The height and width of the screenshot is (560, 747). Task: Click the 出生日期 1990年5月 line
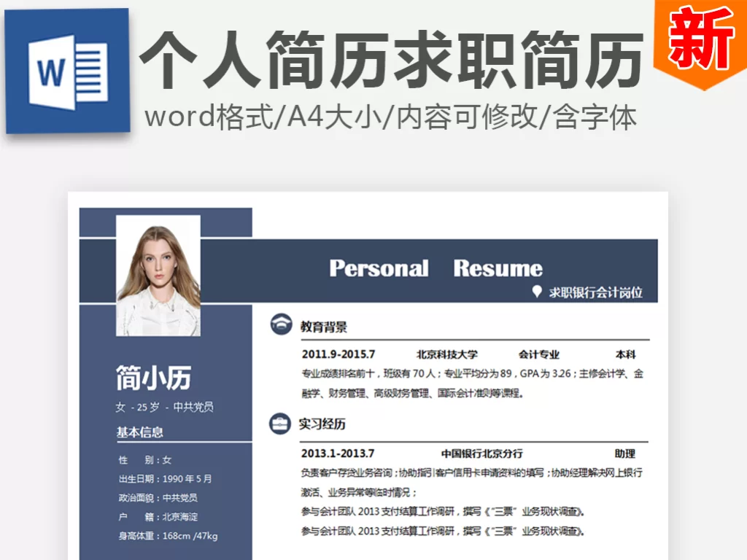[x=165, y=479]
